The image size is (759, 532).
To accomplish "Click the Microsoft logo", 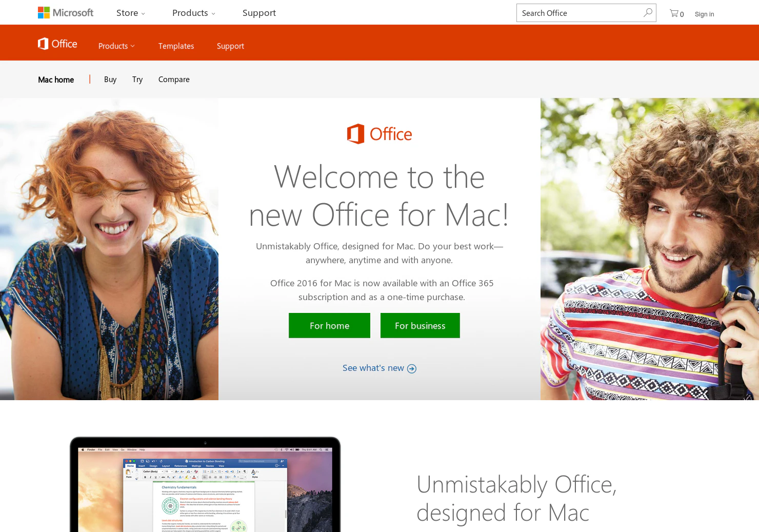I will pyautogui.click(x=66, y=13).
